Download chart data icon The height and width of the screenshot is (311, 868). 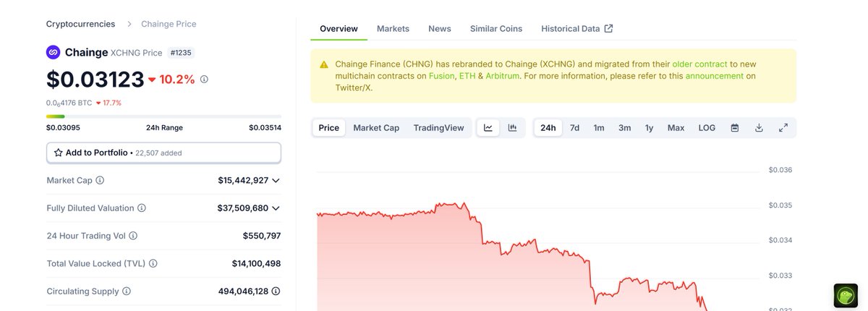click(x=759, y=128)
